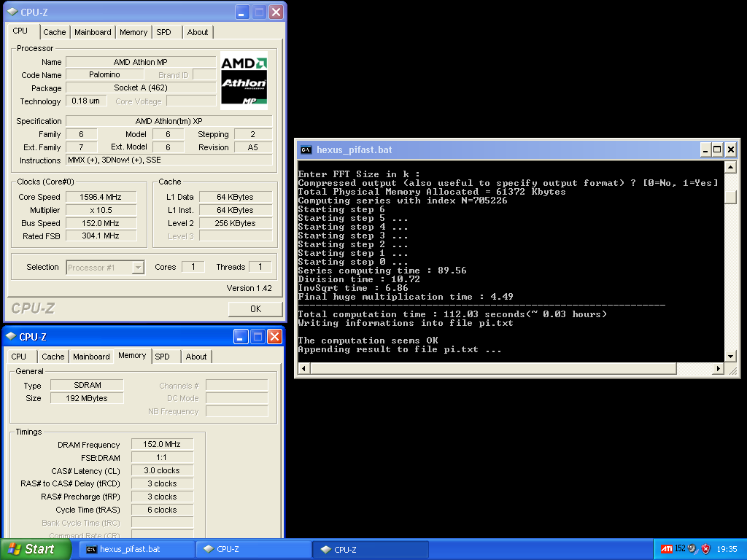This screenshot has width=747, height=560.
Task: Open the About tab in top CPU-Z window
Action: [197, 32]
